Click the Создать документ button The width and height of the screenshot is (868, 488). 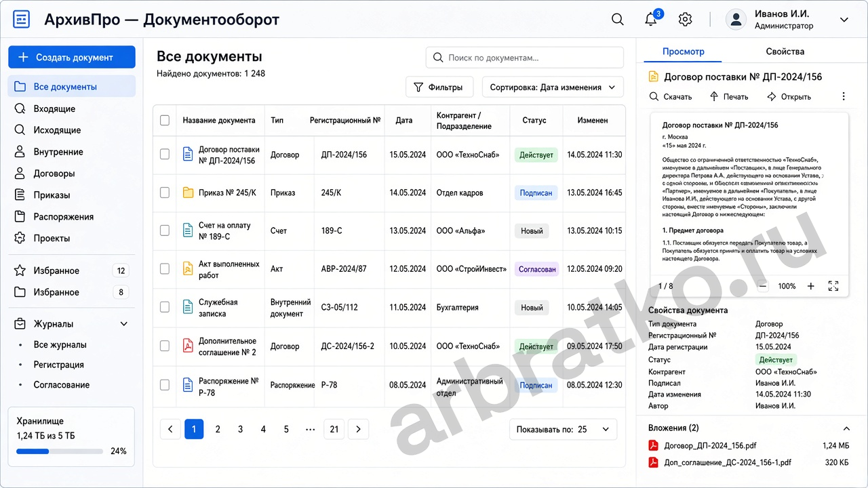(x=72, y=57)
